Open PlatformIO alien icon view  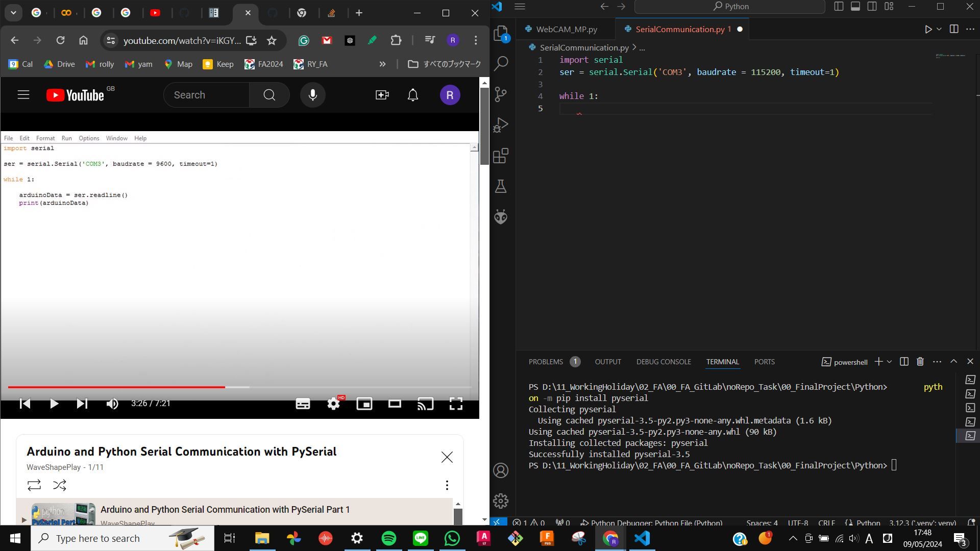pos(501,217)
